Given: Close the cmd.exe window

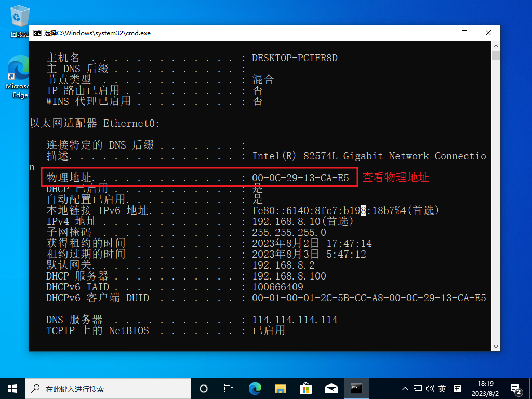Looking at the screenshot, I should point(488,33).
